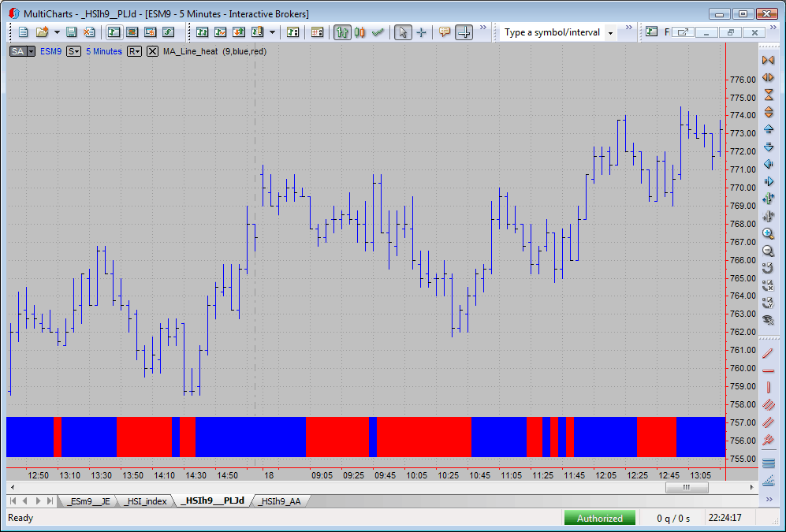This screenshot has width=786, height=532.
Task: Toggle the hint speech bubble icon
Action: coord(444,32)
